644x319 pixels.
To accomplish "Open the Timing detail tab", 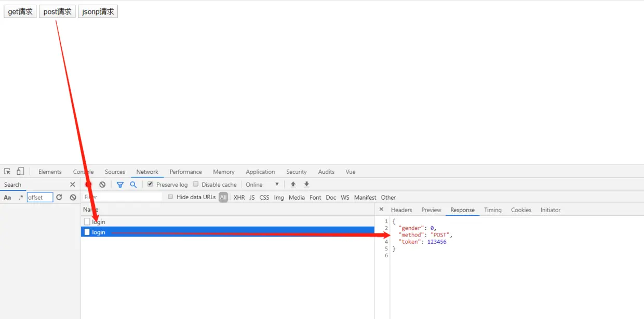I will (493, 210).
